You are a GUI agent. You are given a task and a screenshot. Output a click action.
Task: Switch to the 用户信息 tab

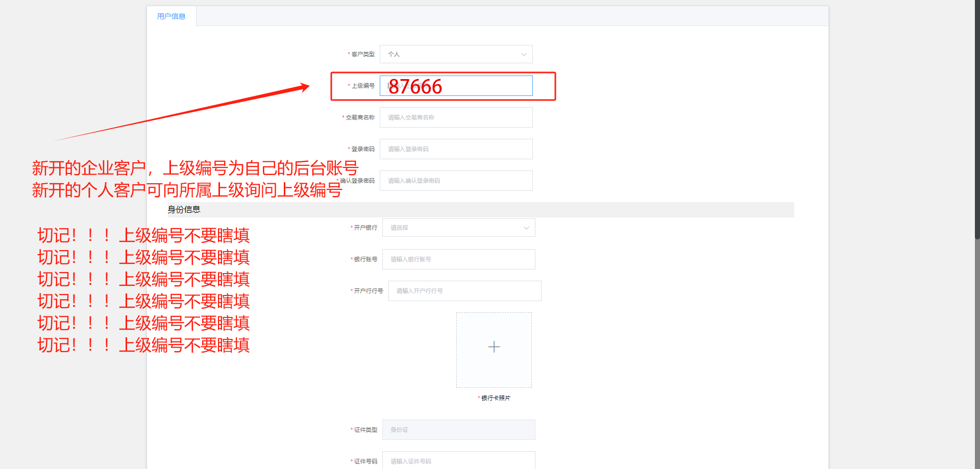[x=171, y=16]
